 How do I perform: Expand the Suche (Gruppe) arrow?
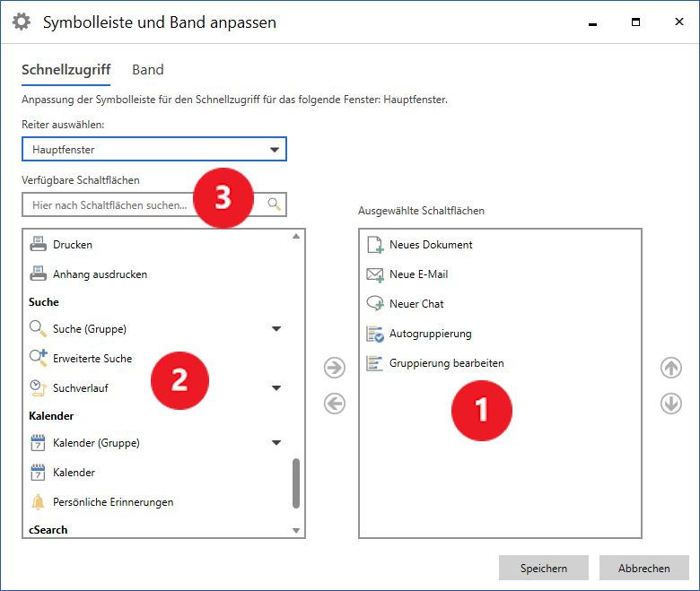[x=276, y=329]
